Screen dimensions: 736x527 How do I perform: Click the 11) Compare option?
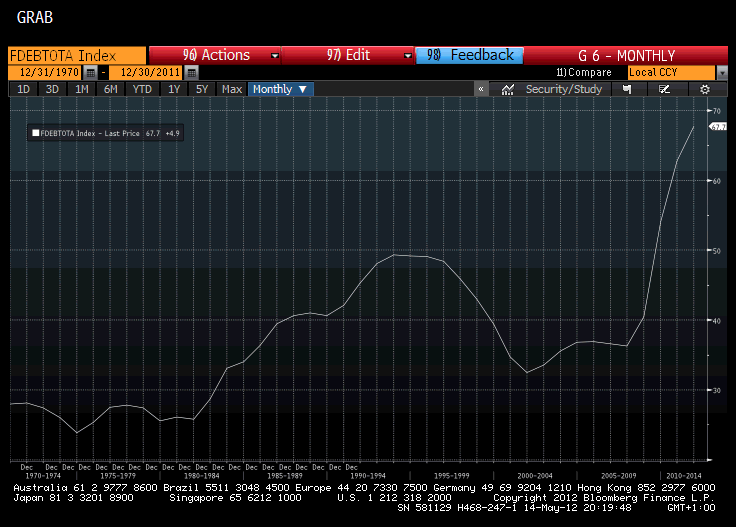(584, 73)
